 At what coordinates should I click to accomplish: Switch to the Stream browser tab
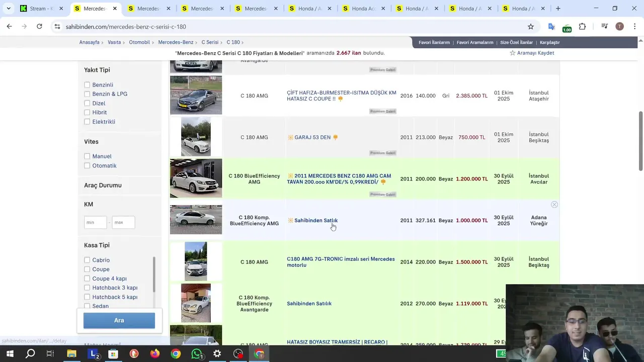click(x=41, y=9)
